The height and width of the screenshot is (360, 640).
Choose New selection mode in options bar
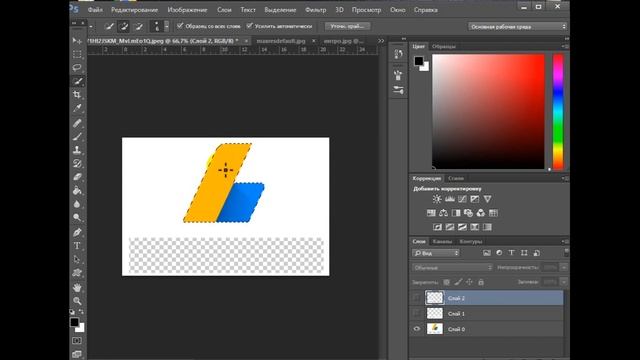pos(109,27)
